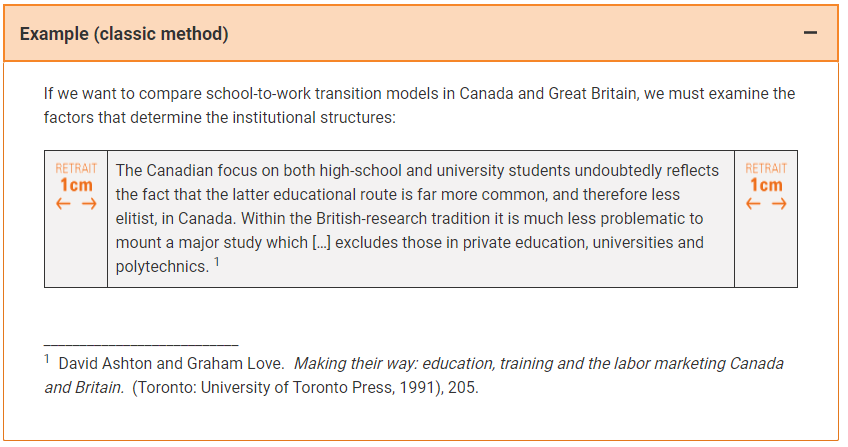The height and width of the screenshot is (447, 848).
Task: Click the footnote separator line
Action: [x=141, y=344]
